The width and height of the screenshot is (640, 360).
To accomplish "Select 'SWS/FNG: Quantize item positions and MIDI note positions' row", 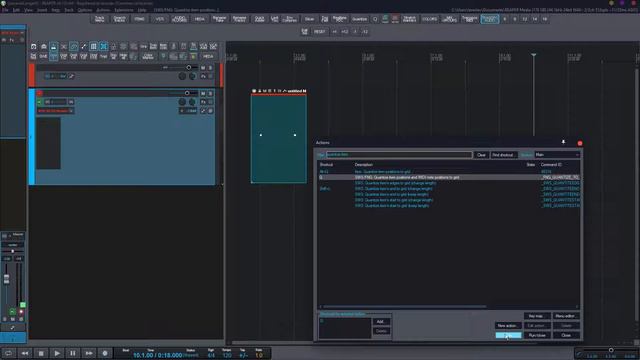I will (449, 178).
